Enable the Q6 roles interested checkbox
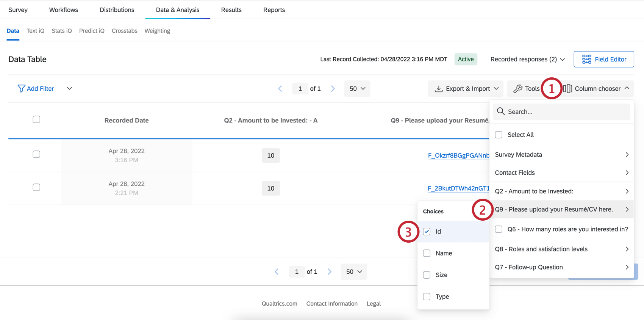Image resolution: width=644 pixels, height=320 pixels. (x=499, y=229)
